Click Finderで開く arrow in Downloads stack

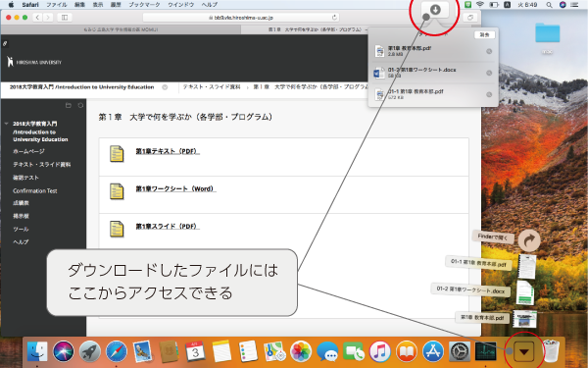click(529, 240)
